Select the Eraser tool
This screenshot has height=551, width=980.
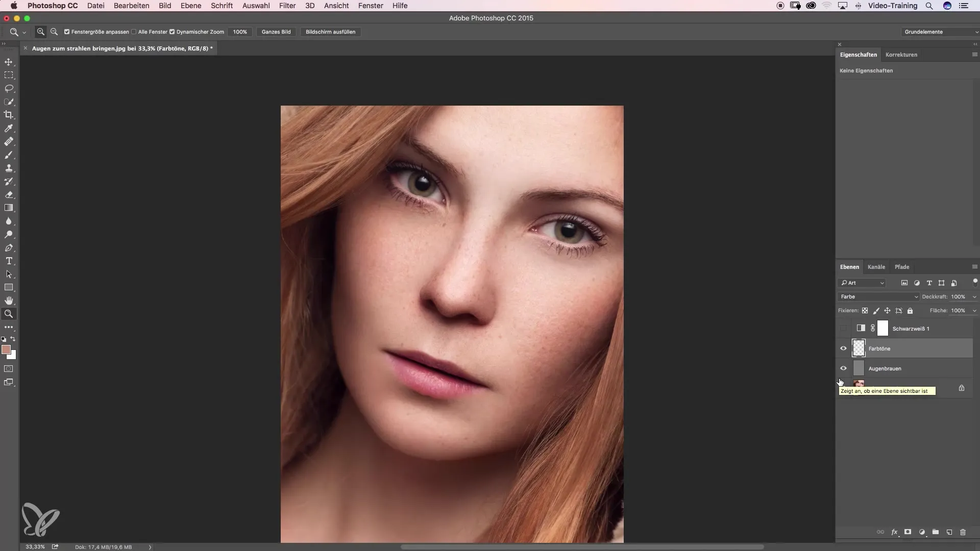point(9,194)
